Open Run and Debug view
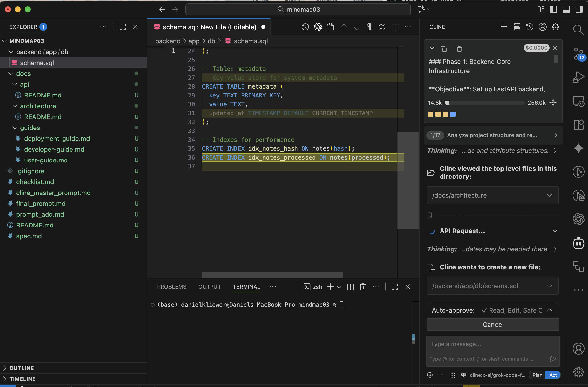The width and height of the screenshot is (588, 387). (x=578, y=77)
